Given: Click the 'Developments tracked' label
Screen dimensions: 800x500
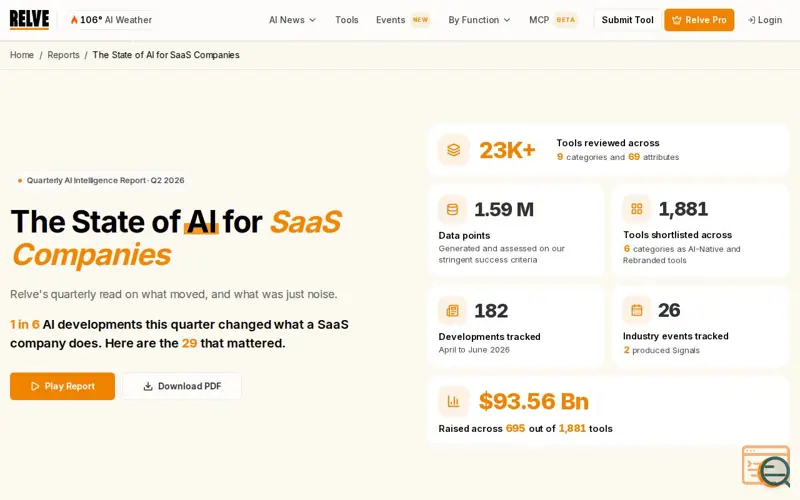Looking at the screenshot, I should 489,337.
